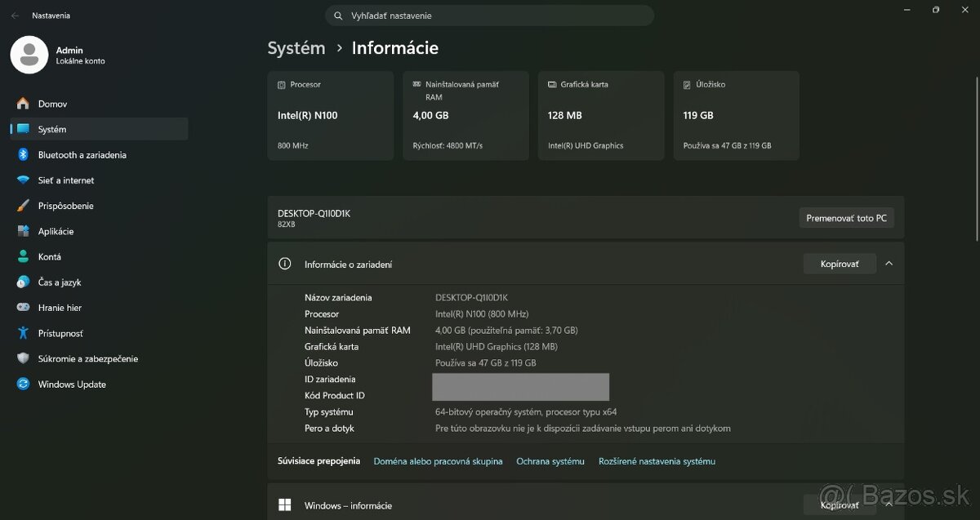
Task: Click the info icon beside Informácie o zariadení
Action: 285,264
